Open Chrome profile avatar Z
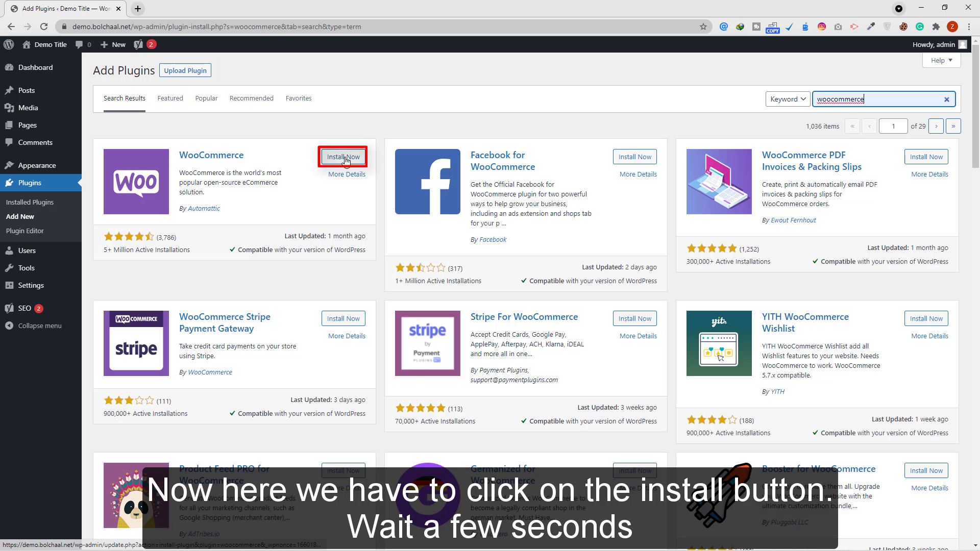Image resolution: width=980 pixels, height=551 pixels. 952,27
